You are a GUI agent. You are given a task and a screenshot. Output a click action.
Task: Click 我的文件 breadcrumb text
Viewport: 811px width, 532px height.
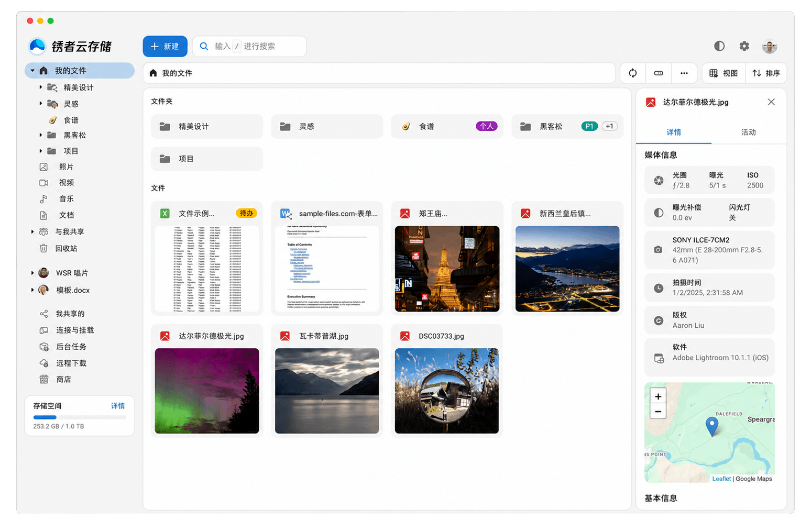point(177,73)
